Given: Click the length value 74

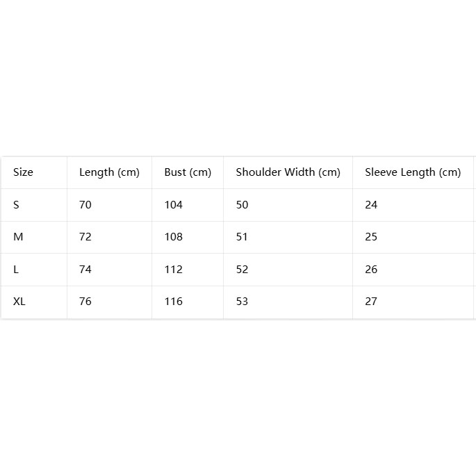Looking at the screenshot, I should pyautogui.click(x=85, y=269).
